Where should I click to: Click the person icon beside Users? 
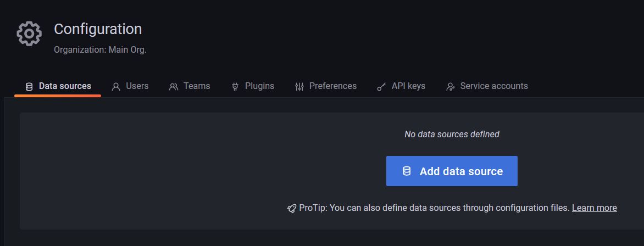coord(116,87)
